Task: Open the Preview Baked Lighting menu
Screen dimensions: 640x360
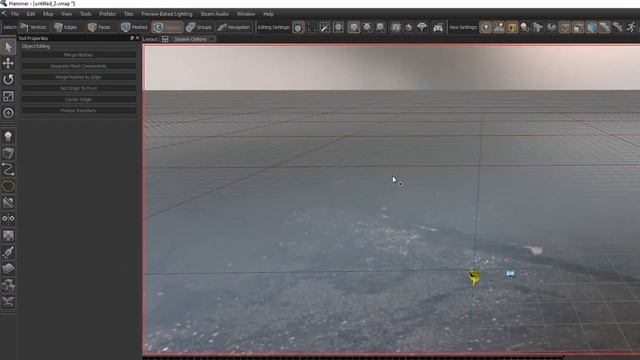Action: (x=167, y=14)
